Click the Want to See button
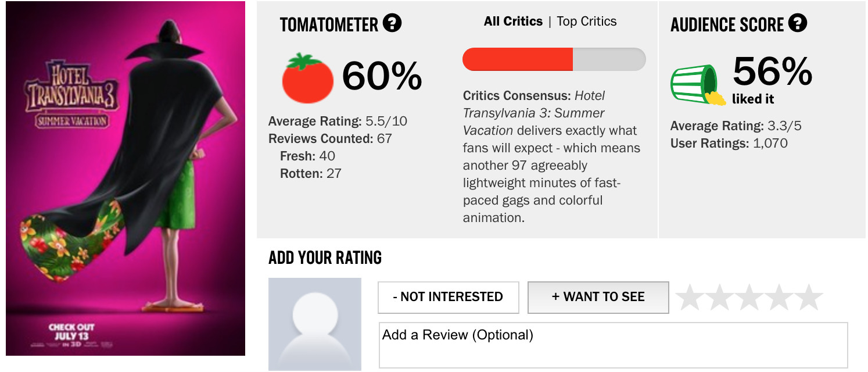The height and width of the screenshot is (372, 868). (598, 297)
